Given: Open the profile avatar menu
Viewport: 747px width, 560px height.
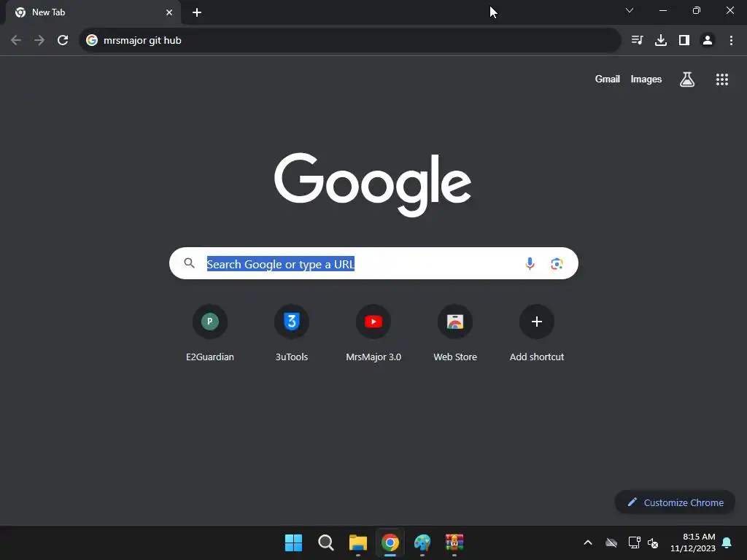Looking at the screenshot, I should pos(708,41).
